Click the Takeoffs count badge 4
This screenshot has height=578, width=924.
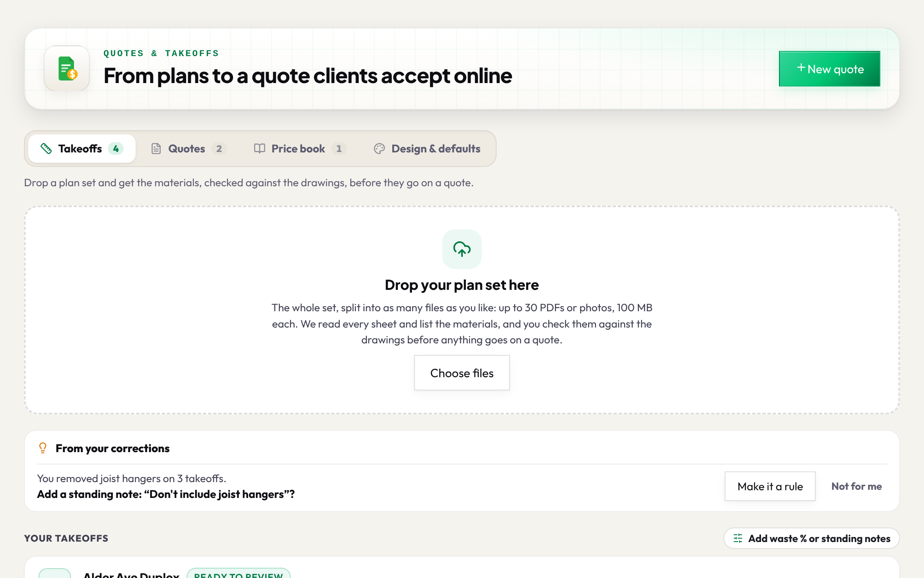(115, 149)
